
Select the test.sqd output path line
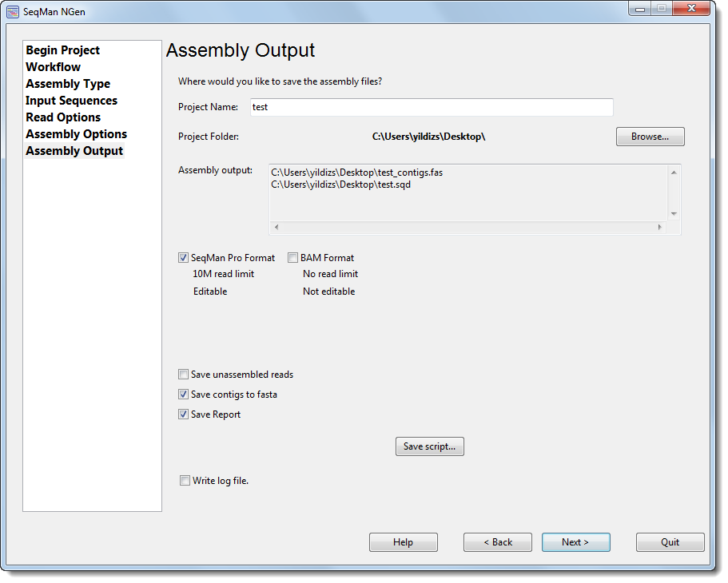[x=340, y=184]
